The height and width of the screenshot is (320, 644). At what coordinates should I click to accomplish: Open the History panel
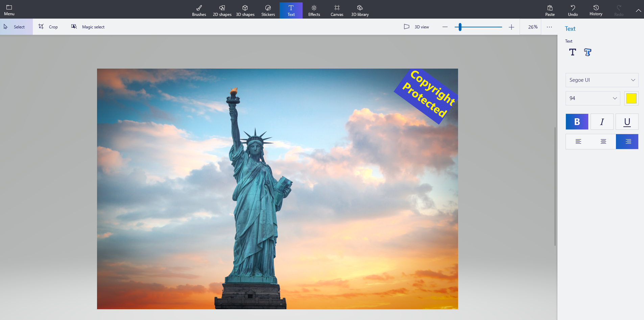tap(596, 10)
